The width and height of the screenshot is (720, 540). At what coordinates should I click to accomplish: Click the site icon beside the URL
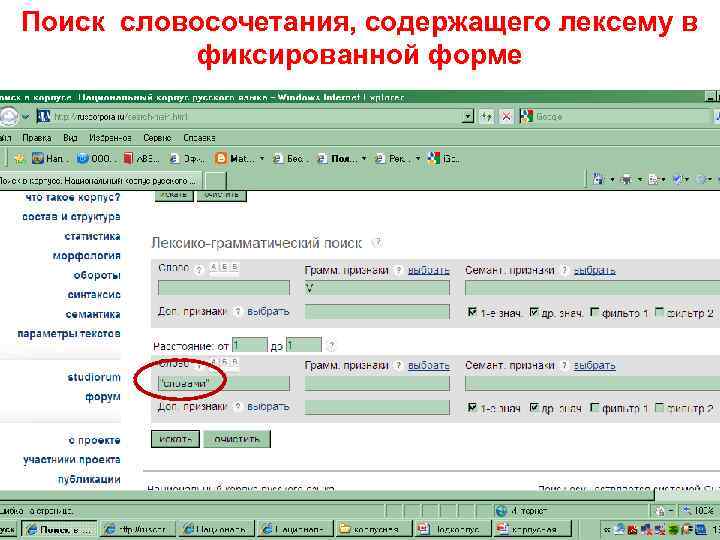point(44,117)
